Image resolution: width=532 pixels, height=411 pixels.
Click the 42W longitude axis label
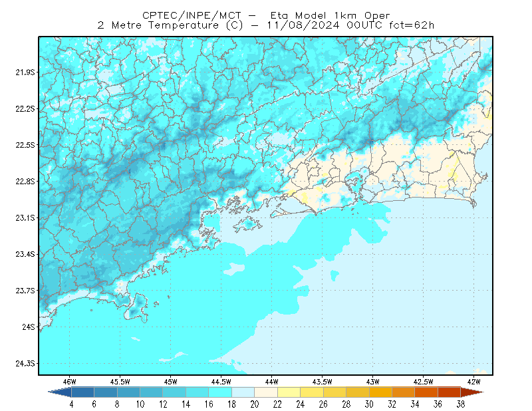point(473,382)
